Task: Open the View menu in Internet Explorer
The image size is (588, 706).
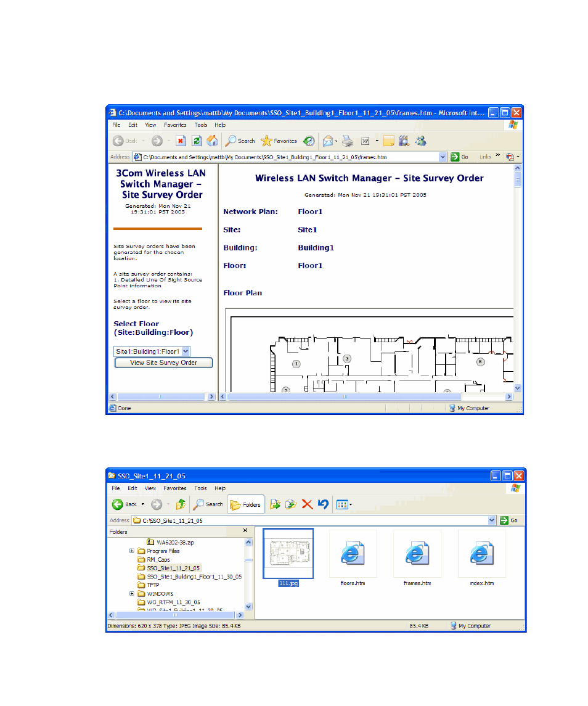Action: click(150, 125)
